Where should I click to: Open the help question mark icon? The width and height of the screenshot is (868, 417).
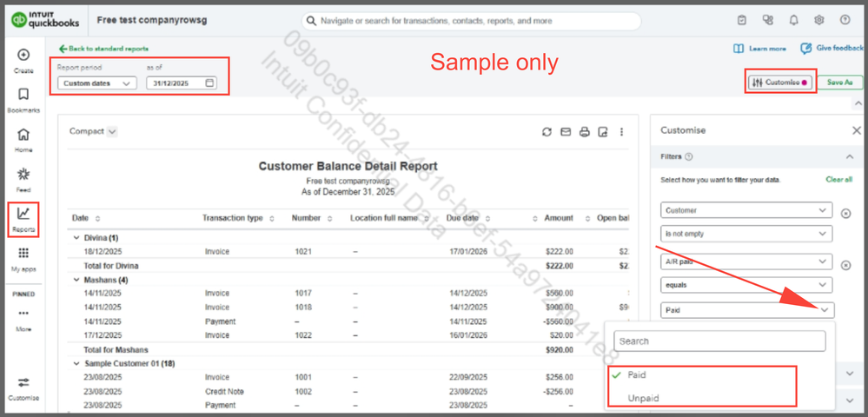(845, 20)
